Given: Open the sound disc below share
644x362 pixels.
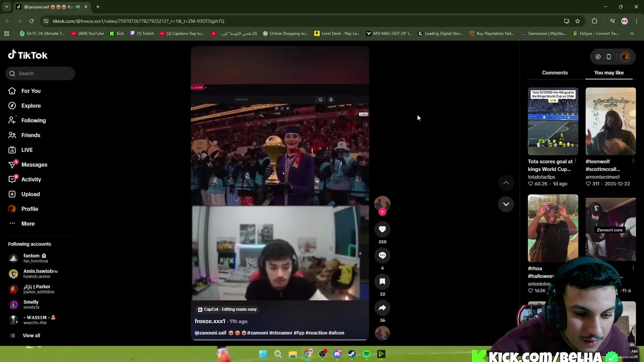Looking at the screenshot, I should [382, 333].
